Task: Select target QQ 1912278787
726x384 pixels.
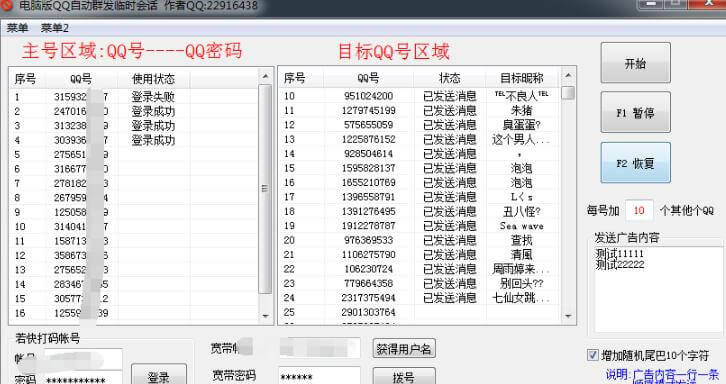Action: click(369, 226)
